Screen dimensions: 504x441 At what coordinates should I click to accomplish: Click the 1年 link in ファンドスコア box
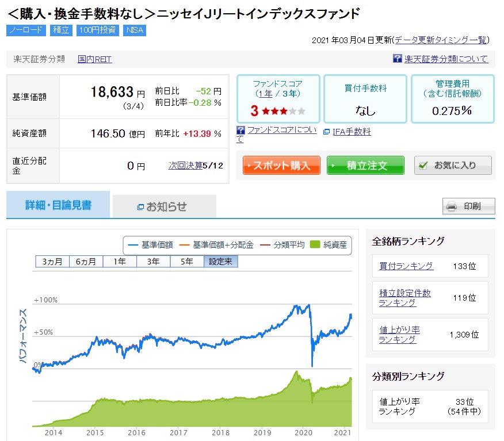pos(266,94)
